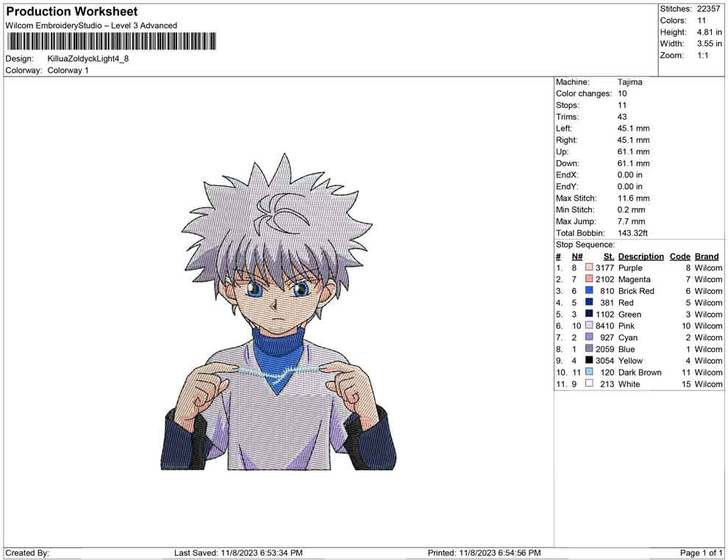Viewport: 728px width, 560px height.
Task: Click the St. column header
Action: (609, 256)
